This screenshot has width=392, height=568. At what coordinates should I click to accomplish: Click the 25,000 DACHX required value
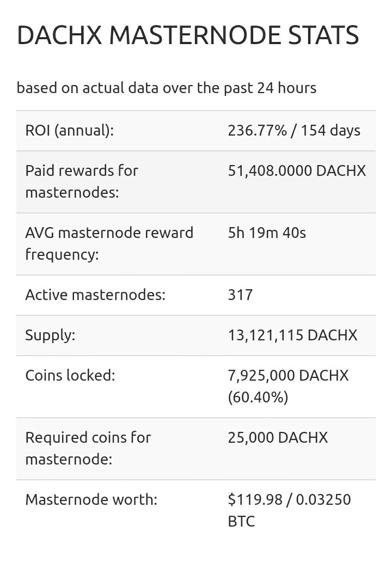tap(278, 438)
